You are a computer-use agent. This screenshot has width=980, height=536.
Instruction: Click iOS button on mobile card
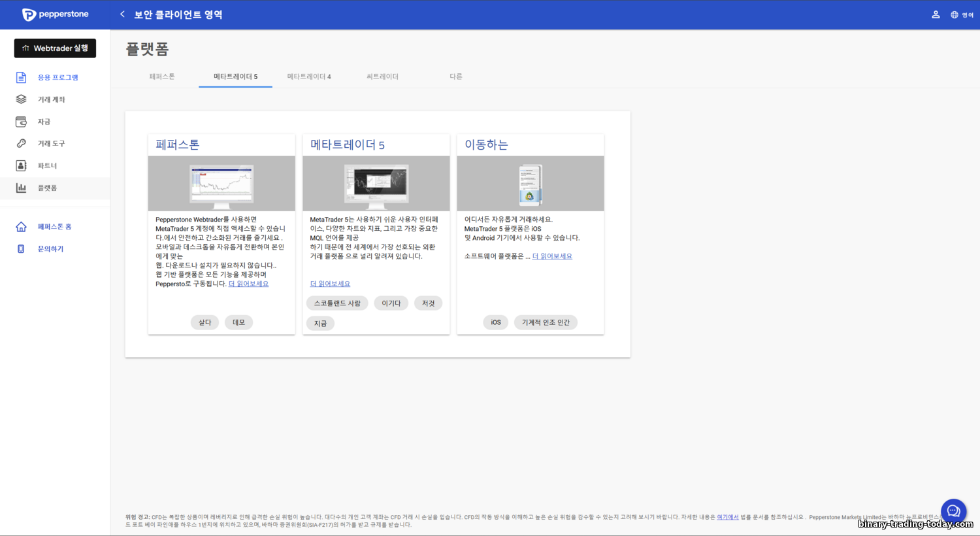[496, 322]
